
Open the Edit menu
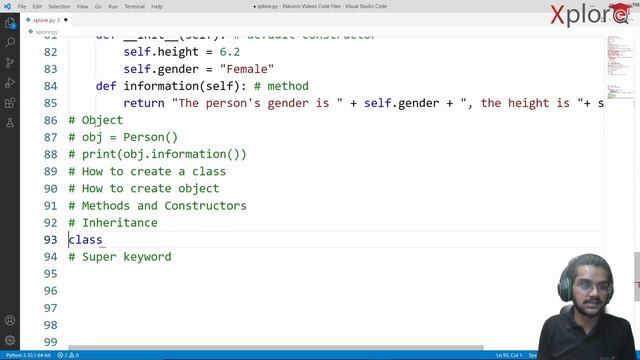pyautogui.click(x=37, y=7)
